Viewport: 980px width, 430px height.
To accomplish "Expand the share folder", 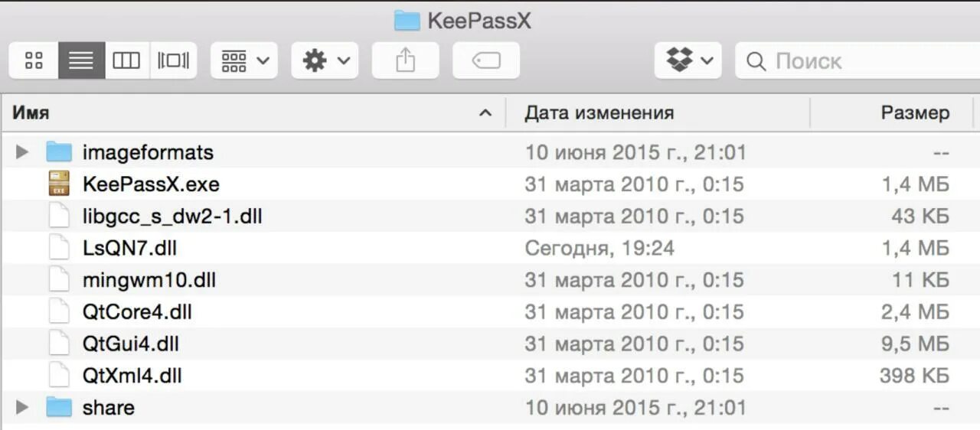I will (x=22, y=408).
